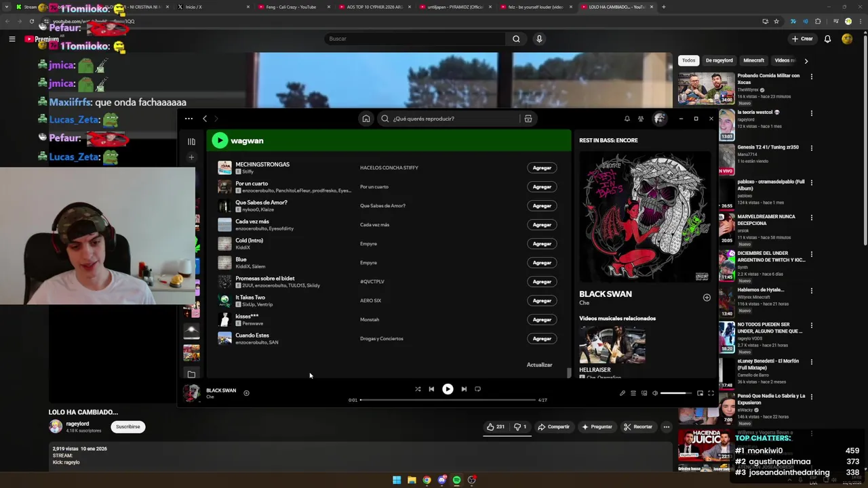
Task: Open a new Chrome tab
Action: (x=663, y=7)
